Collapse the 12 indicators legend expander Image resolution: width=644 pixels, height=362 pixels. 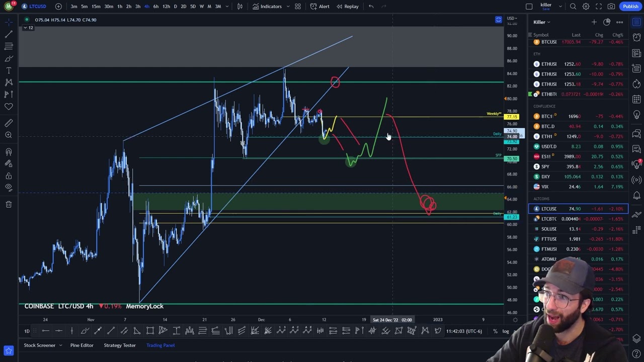point(28,28)
